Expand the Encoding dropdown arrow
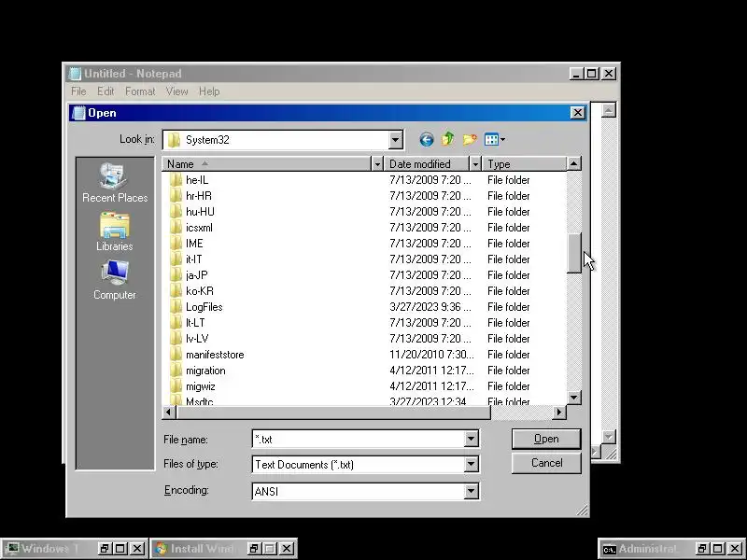Viewport: 747px width, 560px height. click(472, 491)
